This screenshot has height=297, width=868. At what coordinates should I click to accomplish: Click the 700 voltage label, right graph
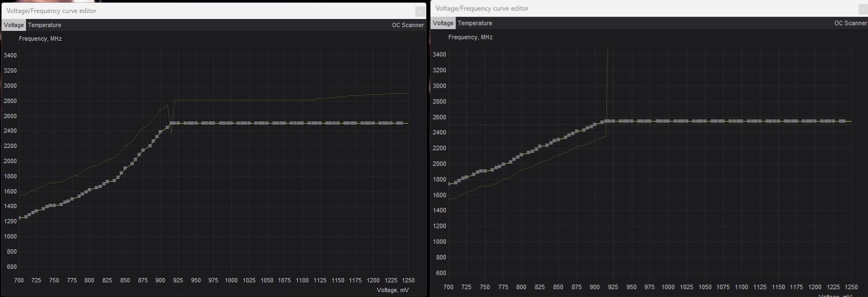click(448, 287)
